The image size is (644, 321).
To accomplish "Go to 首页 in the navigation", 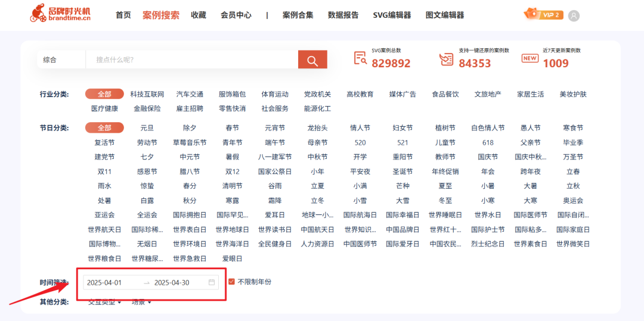I will pyautogui.click(x=123, y=15).
